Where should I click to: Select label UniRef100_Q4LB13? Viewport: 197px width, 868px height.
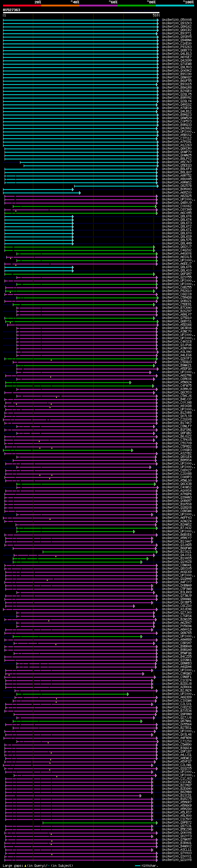point(177,54)
